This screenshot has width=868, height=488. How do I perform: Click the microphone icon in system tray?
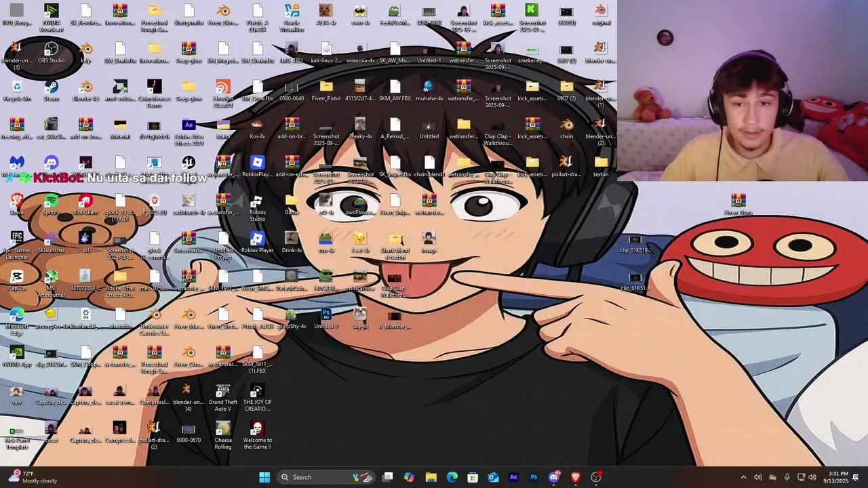click(787, 477)
